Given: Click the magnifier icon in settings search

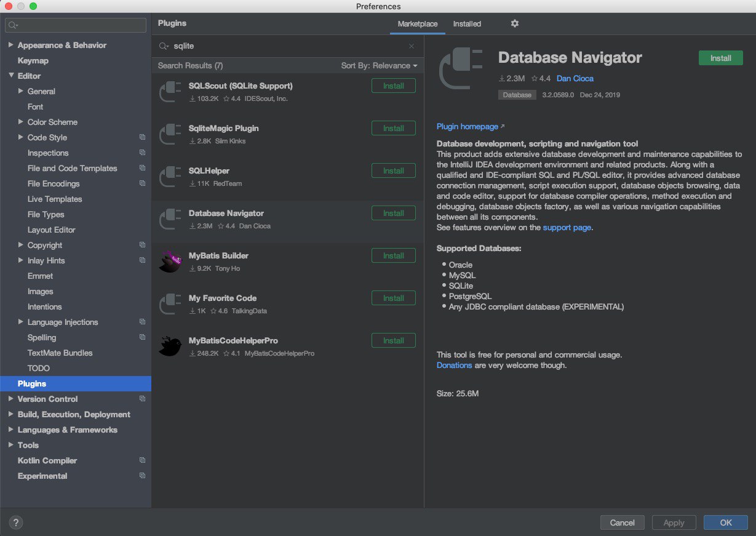Looking at the screenshot, I should point(13,25).
